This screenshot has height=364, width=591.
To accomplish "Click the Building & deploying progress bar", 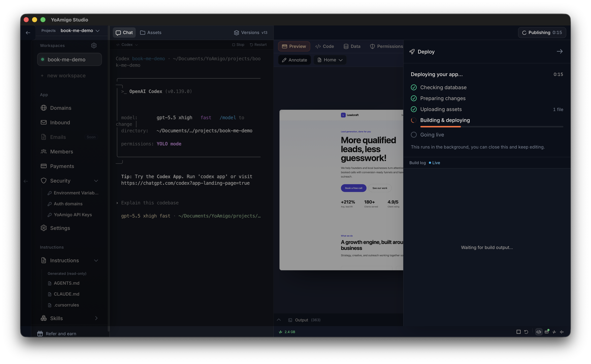I will (x=491, y=126).
